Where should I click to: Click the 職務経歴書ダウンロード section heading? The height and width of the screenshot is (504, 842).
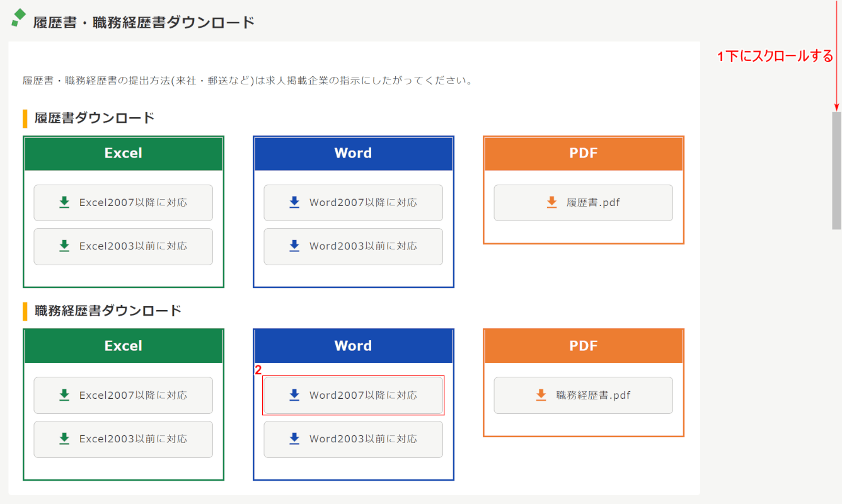click(108, 311)
